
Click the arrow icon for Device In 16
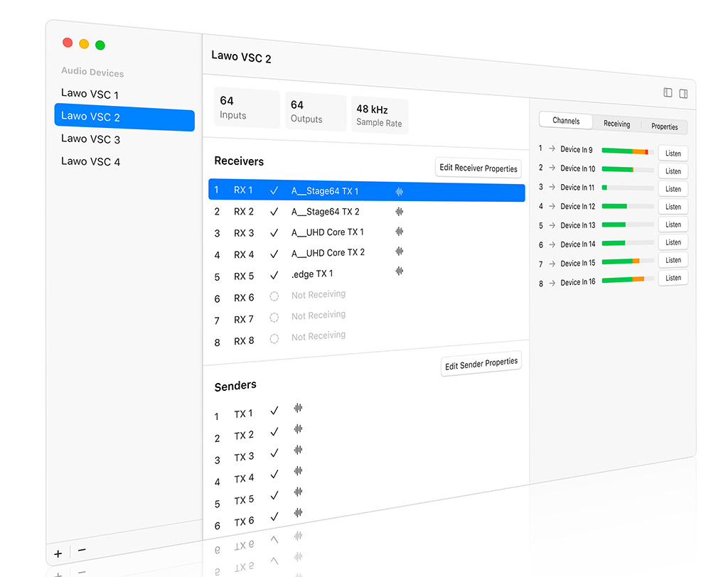point(552,283)
